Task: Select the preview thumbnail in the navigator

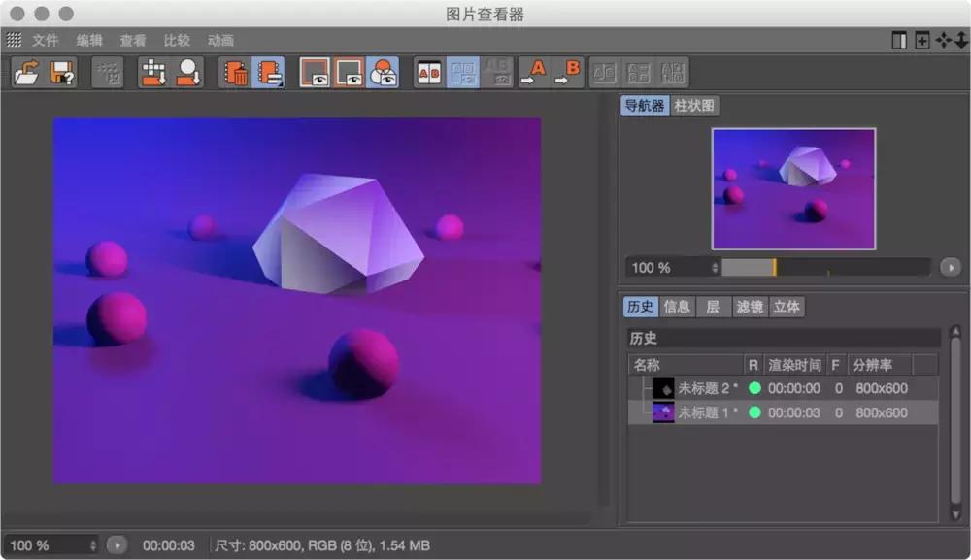Action: pos(794,189)
